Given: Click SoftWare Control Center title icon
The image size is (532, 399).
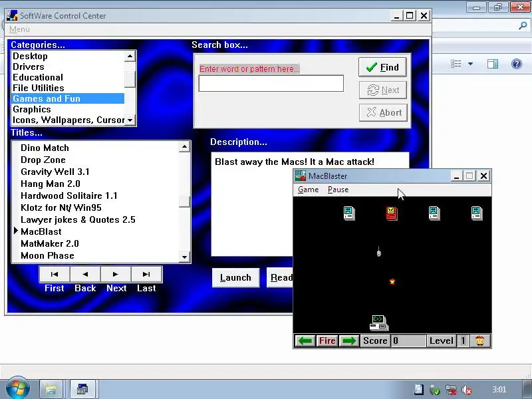Looking at the screenshot, I should 12,15.
